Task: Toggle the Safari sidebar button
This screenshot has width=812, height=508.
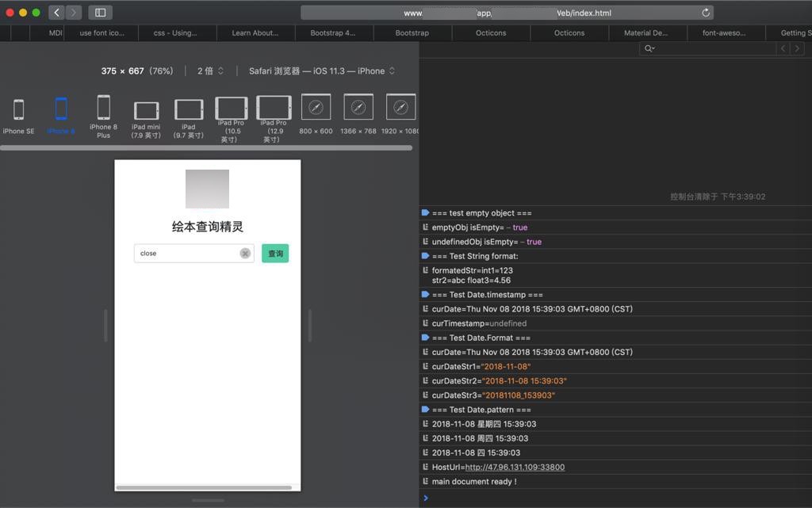Action: click(101, 13)
